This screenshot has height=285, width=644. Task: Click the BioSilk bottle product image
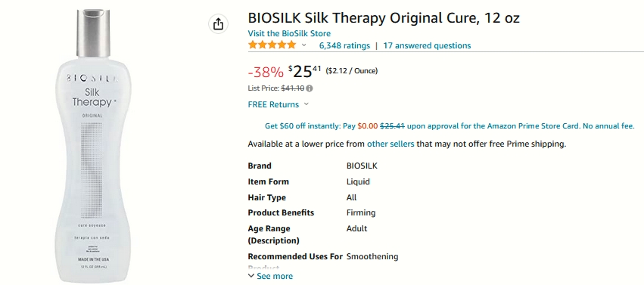pyautogui.click(x=93, y=146)
